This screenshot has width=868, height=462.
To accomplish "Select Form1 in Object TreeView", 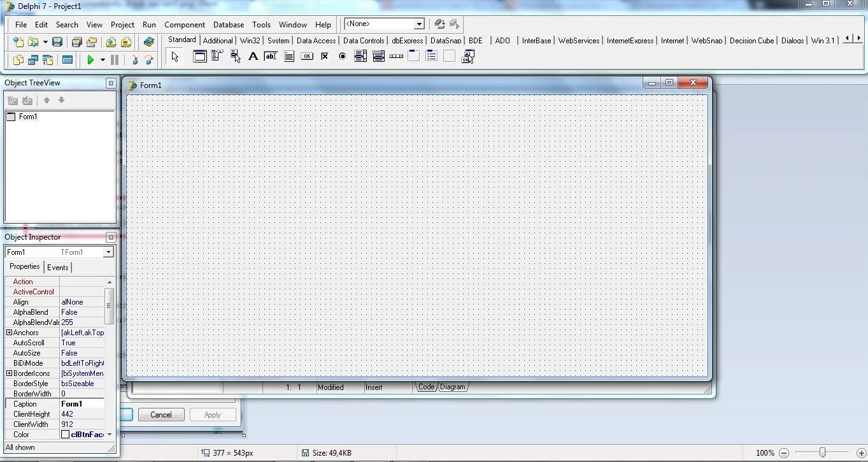I will (28, 117).
